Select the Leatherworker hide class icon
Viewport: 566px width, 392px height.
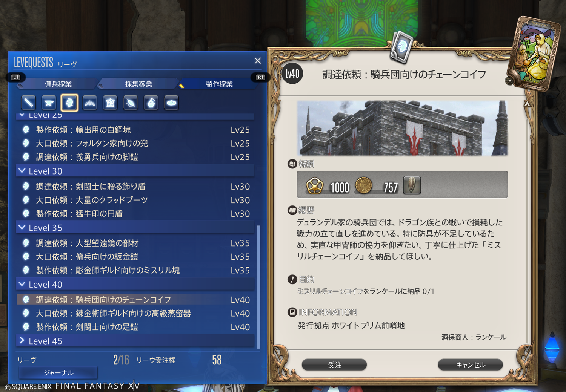point(110,103)
